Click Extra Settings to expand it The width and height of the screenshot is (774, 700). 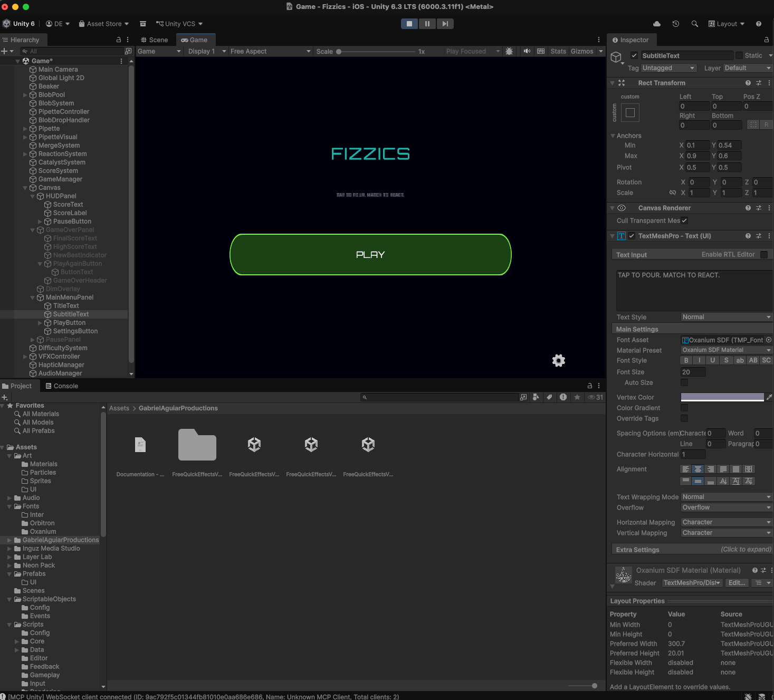(x=637, y=549)
